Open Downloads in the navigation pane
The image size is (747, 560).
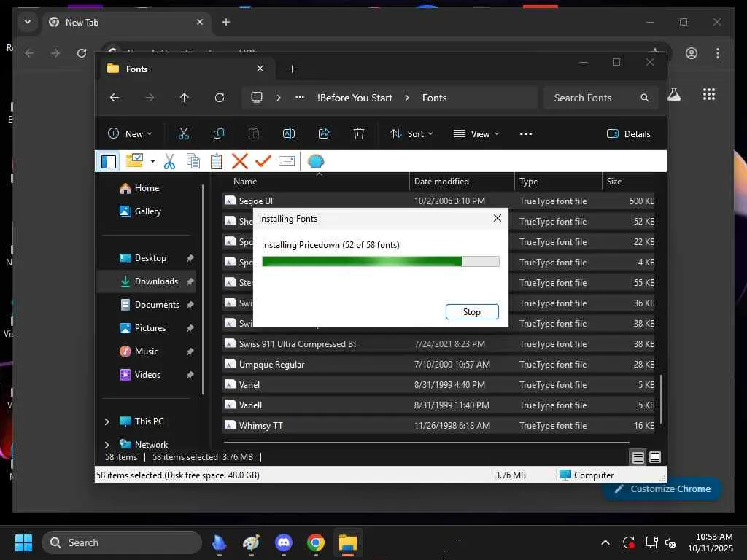[156, 281]
